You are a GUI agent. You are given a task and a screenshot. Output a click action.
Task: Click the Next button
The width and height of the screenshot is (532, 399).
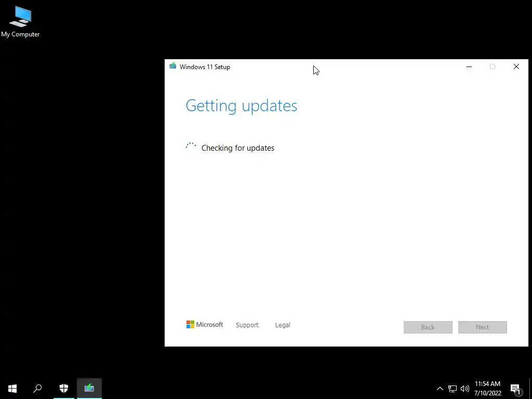[483, 327]
